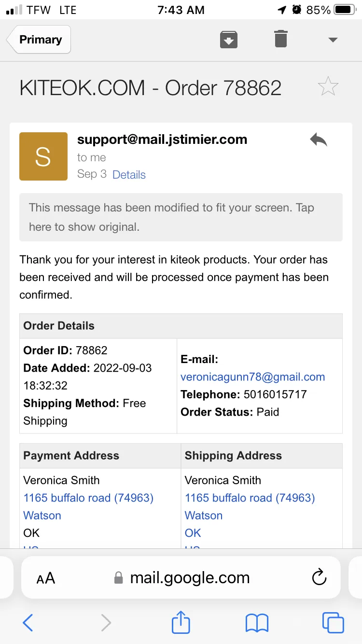Open veronicagunn78@gmail.com email link

coord(252,377)
